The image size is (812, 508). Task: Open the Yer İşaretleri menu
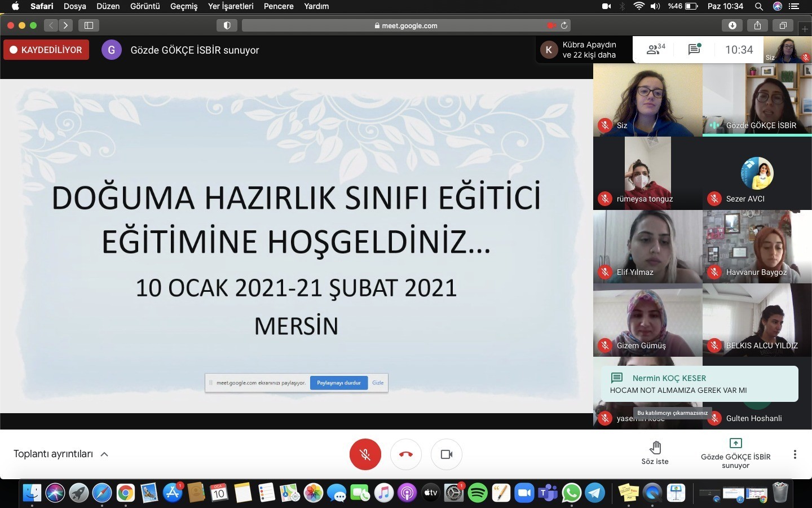pos(231,6)
